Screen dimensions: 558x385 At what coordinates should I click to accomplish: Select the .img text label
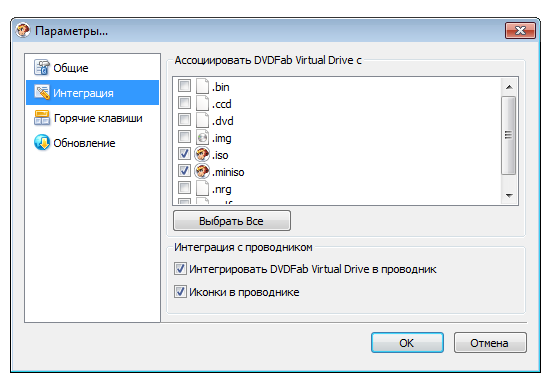[x=222, y=138]
